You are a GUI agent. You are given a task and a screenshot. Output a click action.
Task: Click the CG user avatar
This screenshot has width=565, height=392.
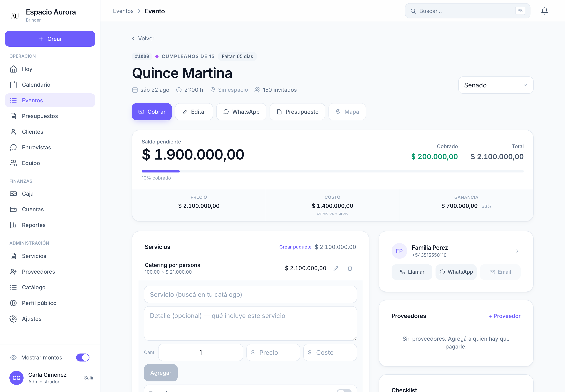(x=16, y=378)
